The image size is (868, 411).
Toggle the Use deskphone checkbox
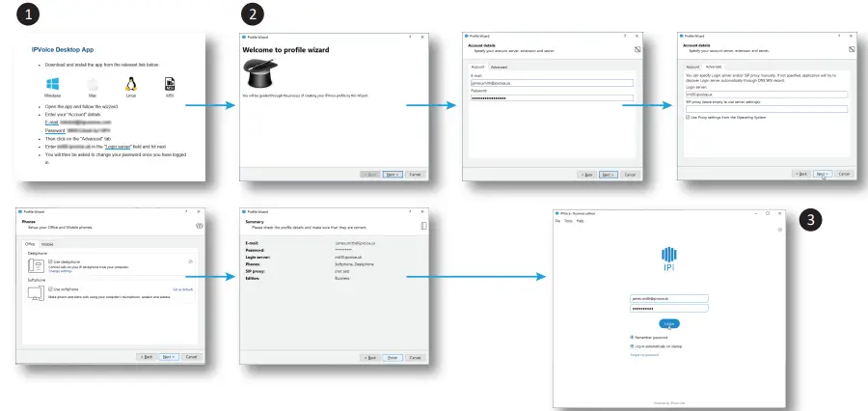tap(50, 261)
